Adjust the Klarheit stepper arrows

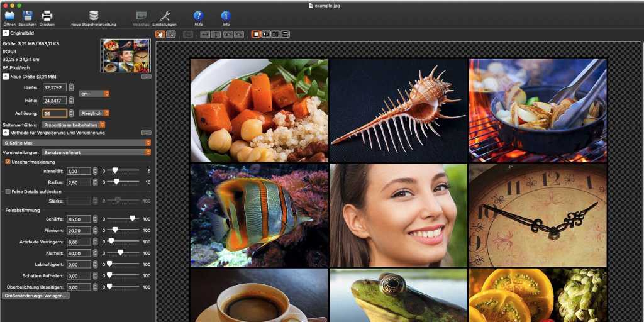coord(96,253)
